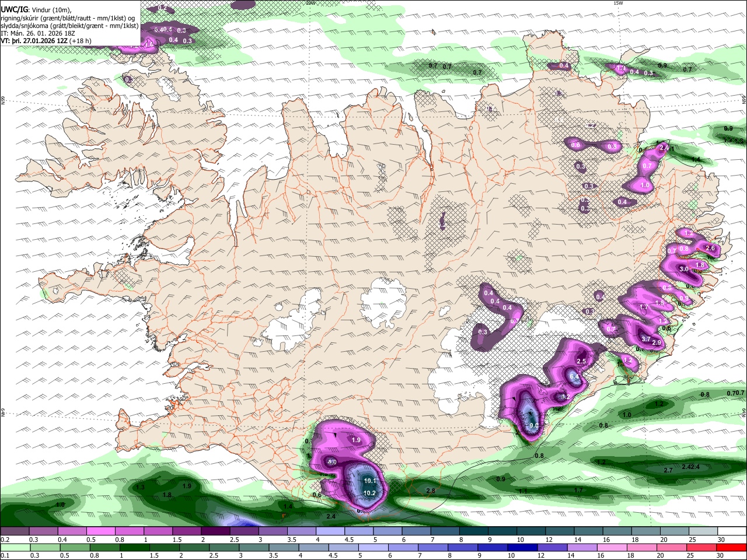Pick the snow legend swatch between 2 and 2.5
This screenshot has height=560, width=747.
pos(215,531)
